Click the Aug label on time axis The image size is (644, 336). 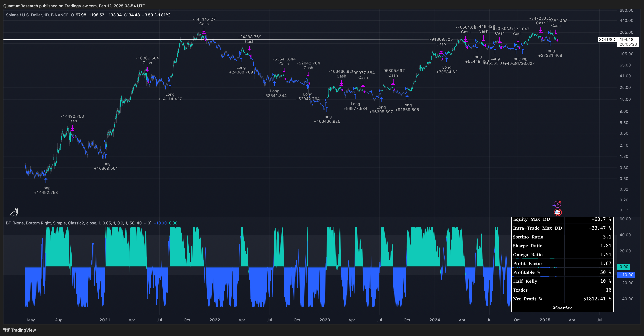(59, 320)
